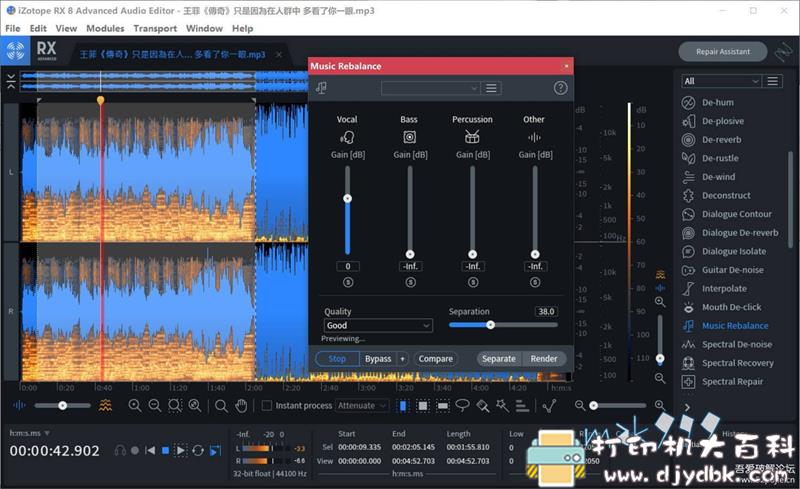Expand the module list arrow below Spectral Repair
The image size is (800, 489).
[687, 407]
